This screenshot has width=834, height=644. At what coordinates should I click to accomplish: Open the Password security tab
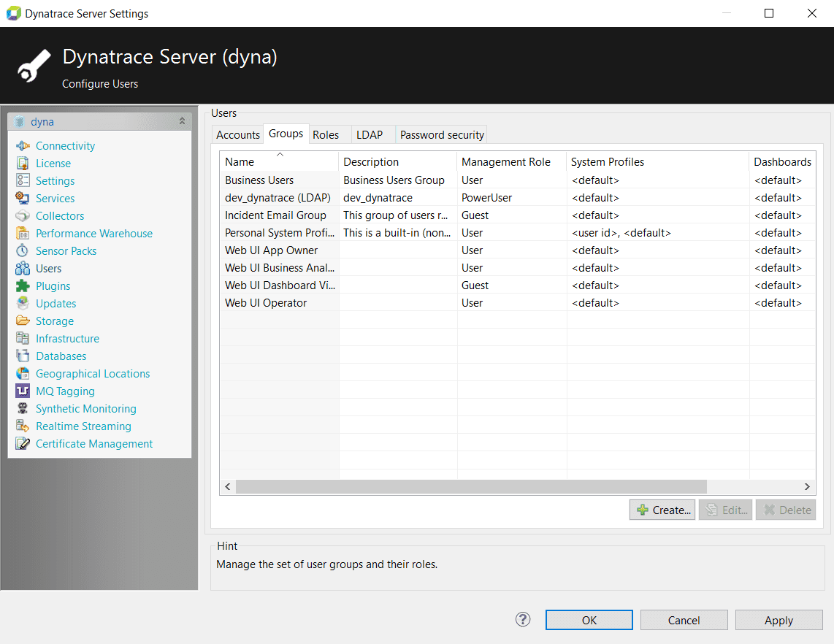coord(442,135)
